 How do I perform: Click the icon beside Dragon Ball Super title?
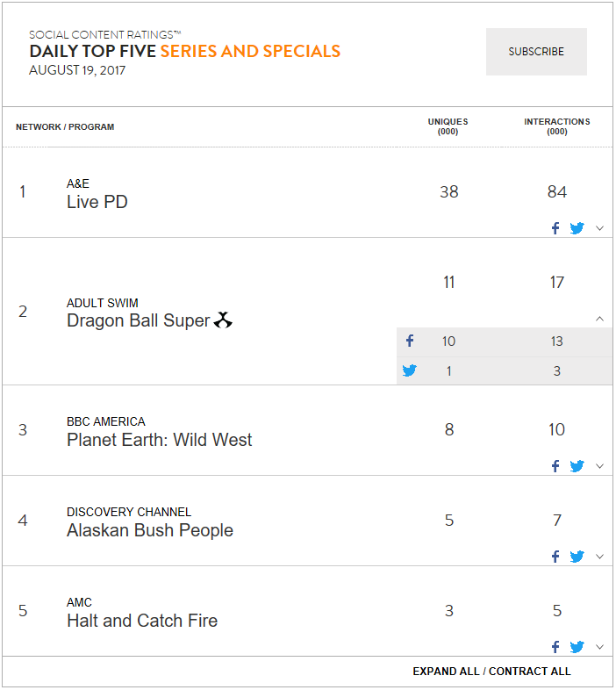(x=223, y=320)
